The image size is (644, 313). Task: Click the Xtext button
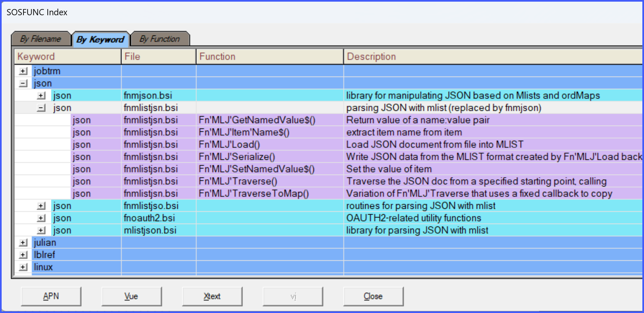coord(212,296)
